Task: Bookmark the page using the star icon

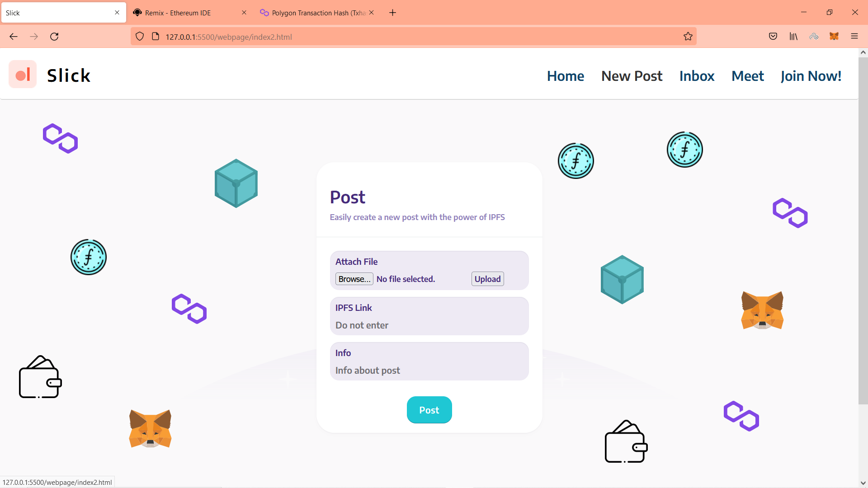Action: tap(688, 36)
